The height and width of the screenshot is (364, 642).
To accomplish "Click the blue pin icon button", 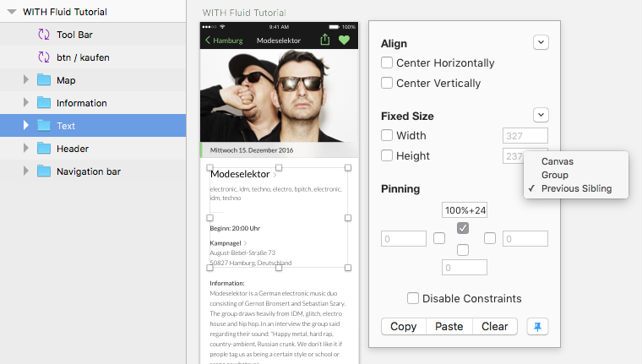I will (x=537, y=326).
